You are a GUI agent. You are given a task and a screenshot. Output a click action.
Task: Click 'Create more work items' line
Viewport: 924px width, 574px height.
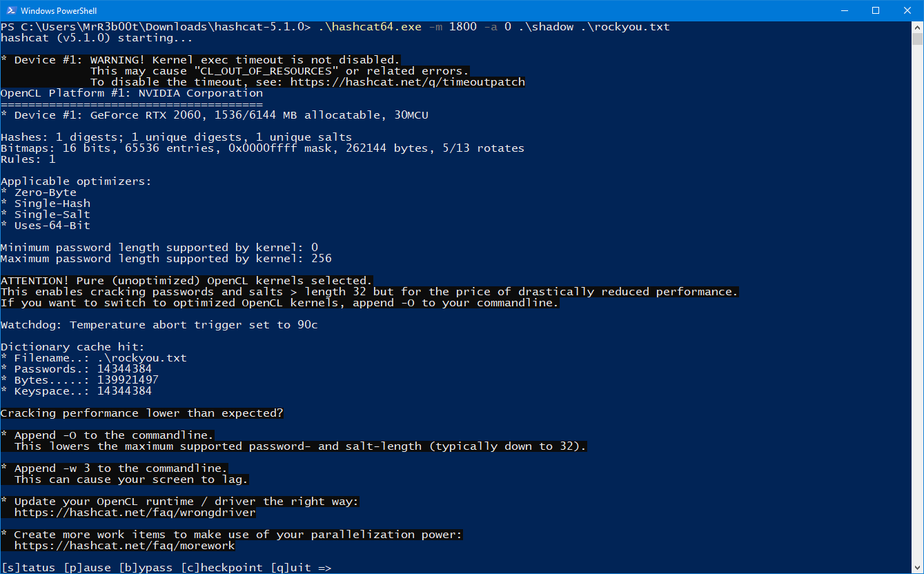232,535
